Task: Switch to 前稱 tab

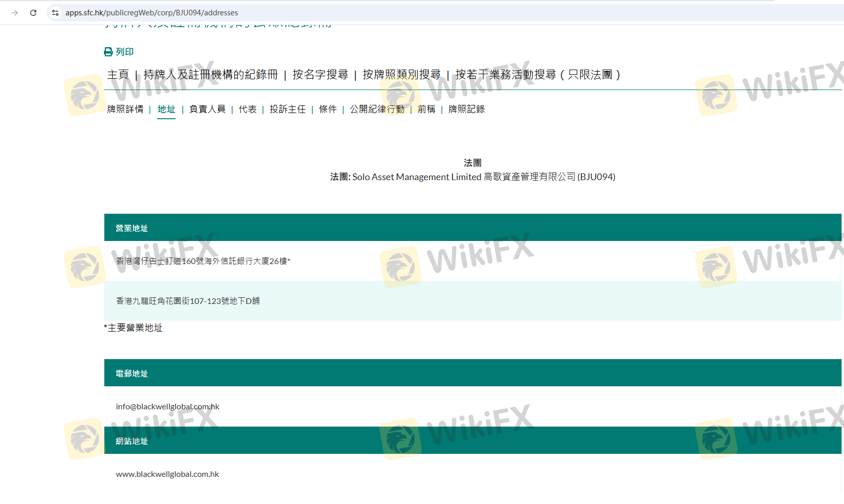Action: [x=426, y=109]
